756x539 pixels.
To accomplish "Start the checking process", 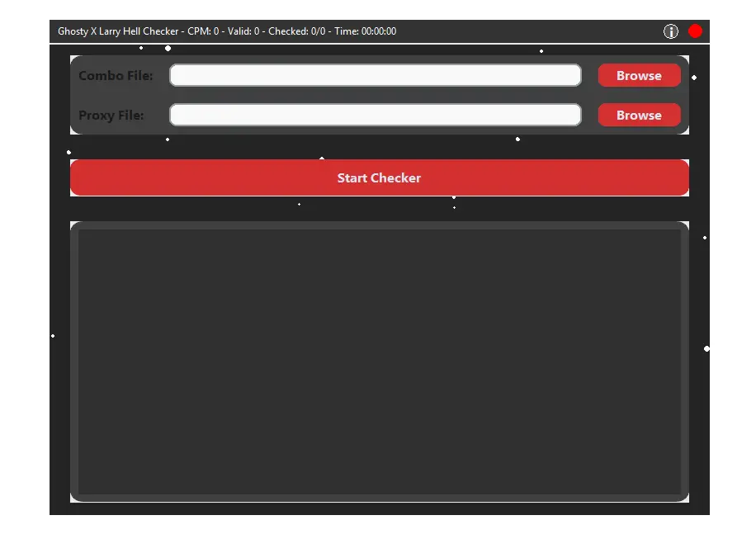I will coord(379,177).
